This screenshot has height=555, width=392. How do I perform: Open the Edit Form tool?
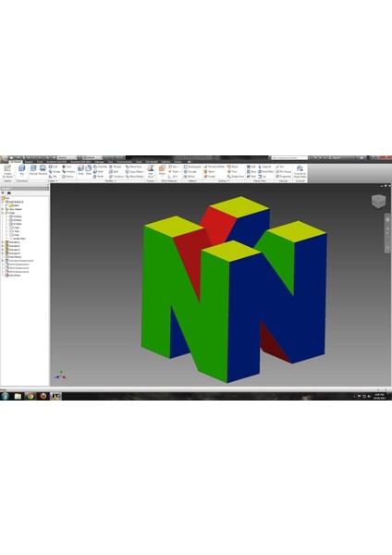coord(151,170)
